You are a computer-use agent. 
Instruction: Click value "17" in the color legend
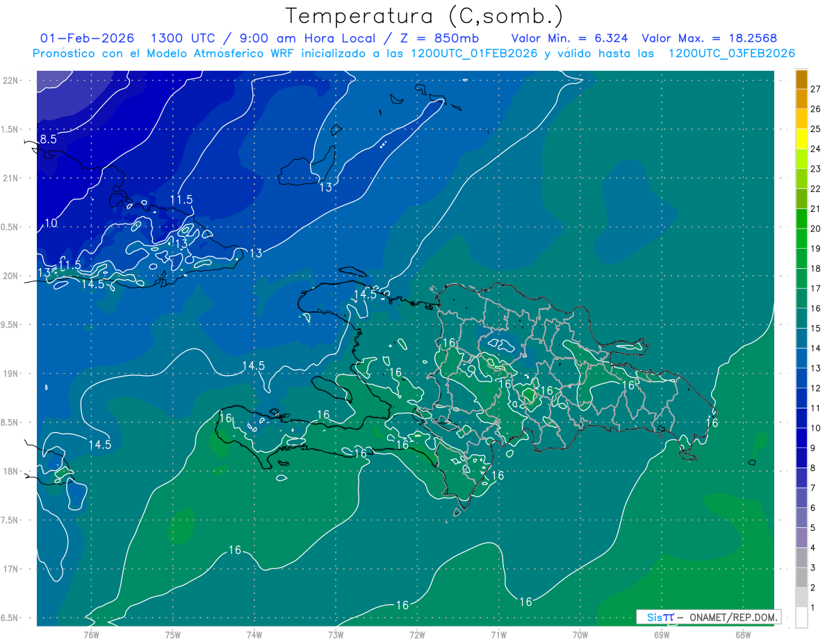pos(816,288)
